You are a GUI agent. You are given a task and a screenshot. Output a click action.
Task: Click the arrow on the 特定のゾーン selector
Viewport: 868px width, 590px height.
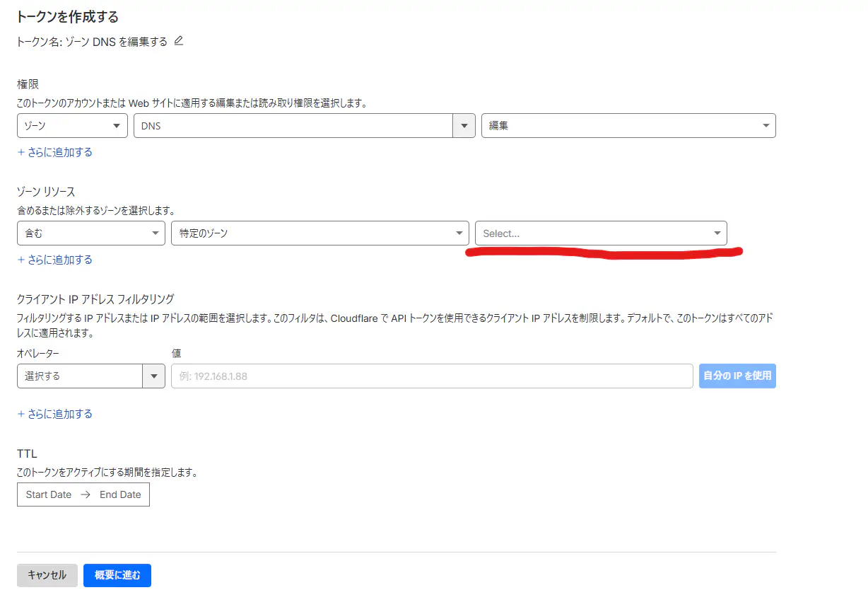tap(459, 233)
